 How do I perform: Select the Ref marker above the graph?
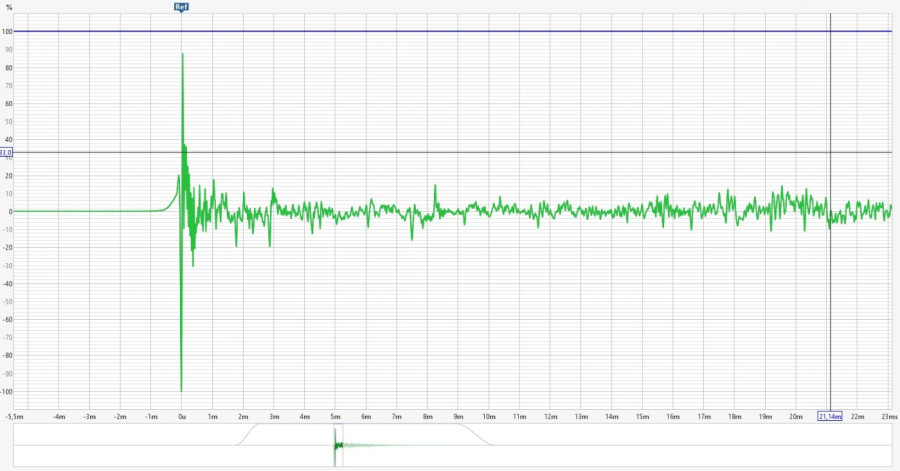(181, 7)
